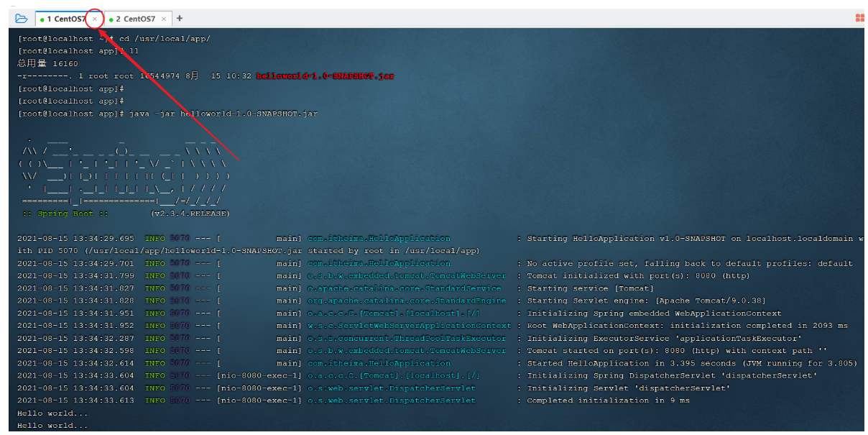Click the '/usr/local/app/helloworld-1.0-SNAPSHOT.jar started by root' line
The width and height of the screenshot is (868, 435).
point(249,251)
